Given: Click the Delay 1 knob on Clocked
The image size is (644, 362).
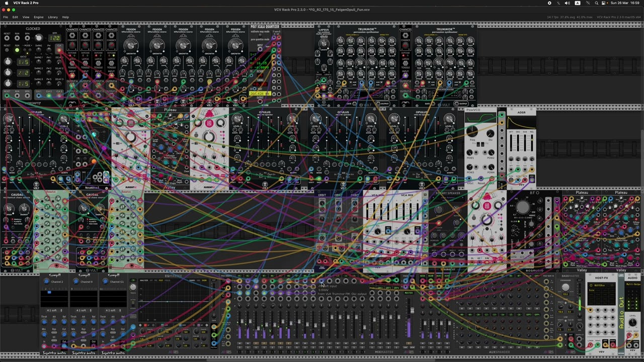Looking at the screenshot, I should click(60, 62).
